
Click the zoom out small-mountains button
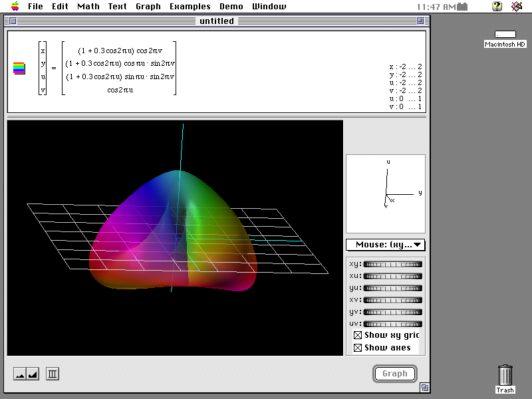tap(20, 374)
